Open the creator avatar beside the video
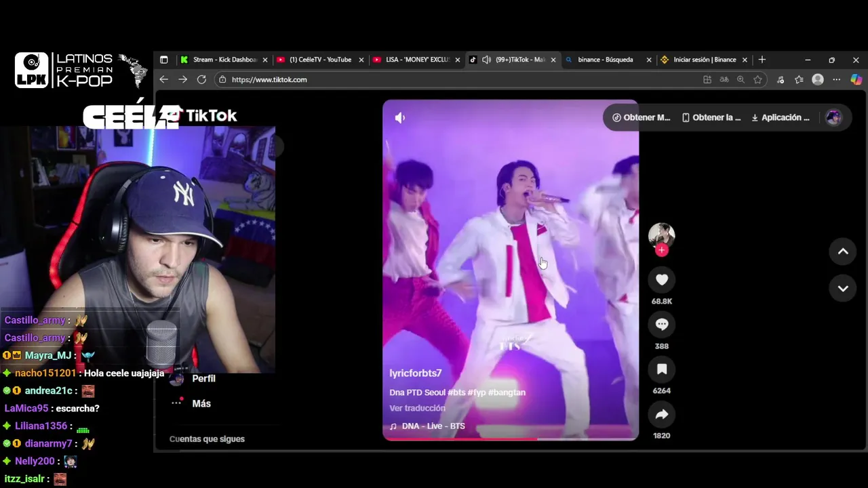Screen dimensions: 868x488 point(662,235)
